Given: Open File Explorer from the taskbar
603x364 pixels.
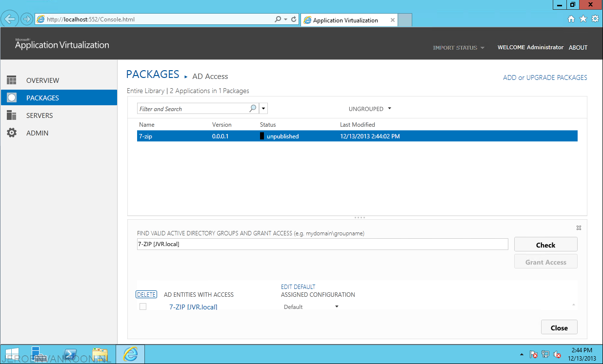Looking at the screenshot, I should [x=100, y=354].
